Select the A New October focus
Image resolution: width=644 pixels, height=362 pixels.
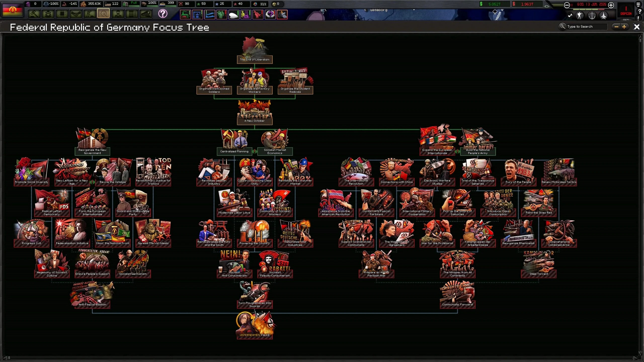[x=255, y=112]
